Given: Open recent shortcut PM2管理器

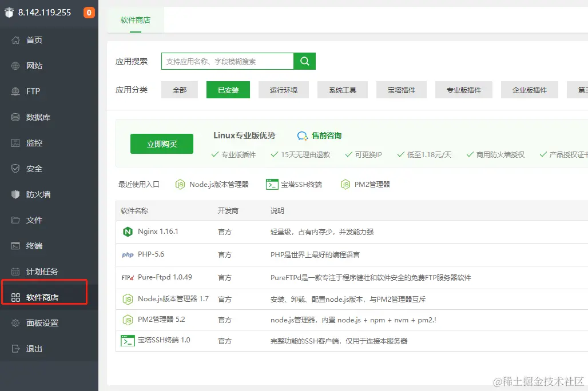Looking at the screenshot, I should click(x=372, y=185).
